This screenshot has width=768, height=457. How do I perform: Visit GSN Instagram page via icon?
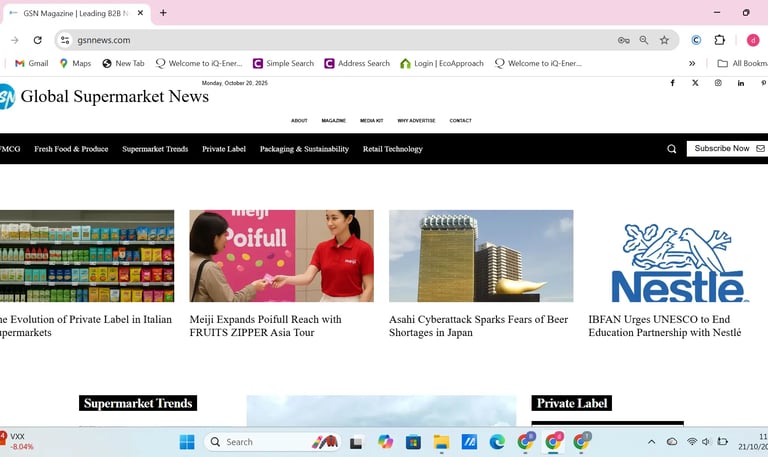[718, 83]
